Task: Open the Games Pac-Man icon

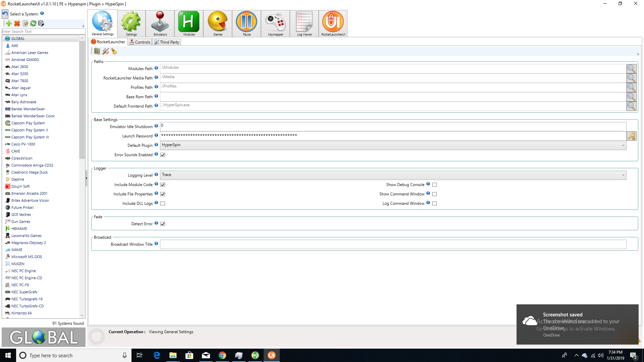Action: (x=218, y=23)
